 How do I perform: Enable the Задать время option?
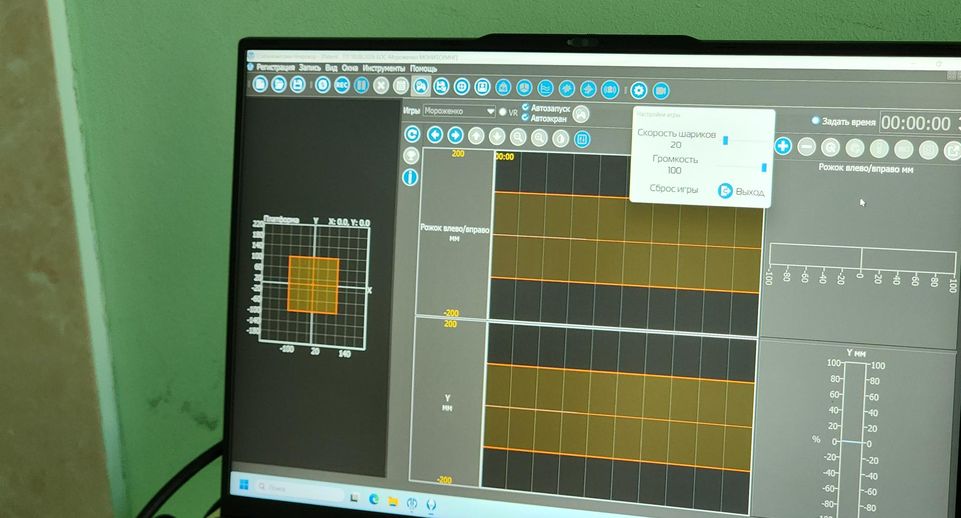pyautogui.click(x=816, y=121)
